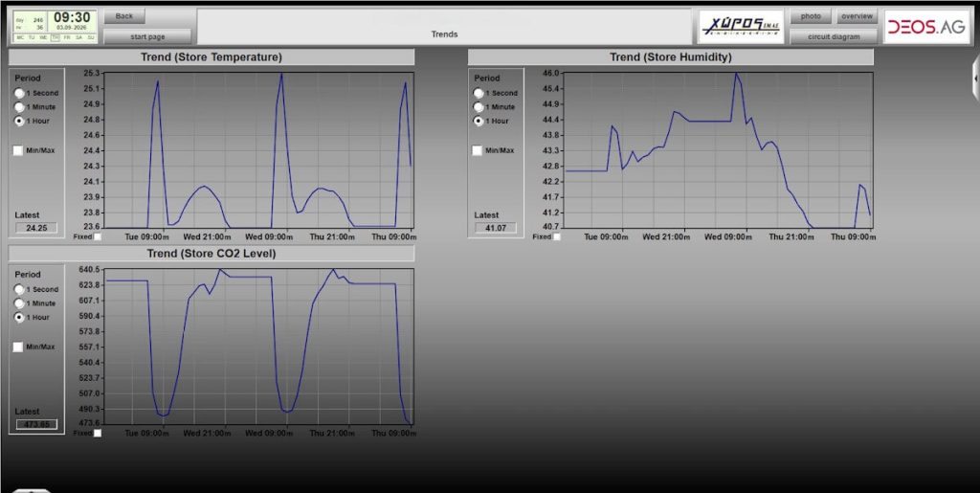Screen dimensions: 980x493
Task: Click the FR weekday indicator
Action: click(x=68, y=37)
